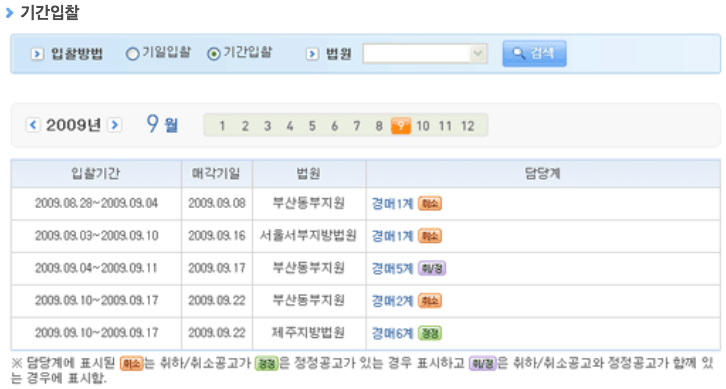Click green 정정 badge next to 경매6계
Image resolution: width=726 pixels, height=389 pixels.
coord(430,333)
